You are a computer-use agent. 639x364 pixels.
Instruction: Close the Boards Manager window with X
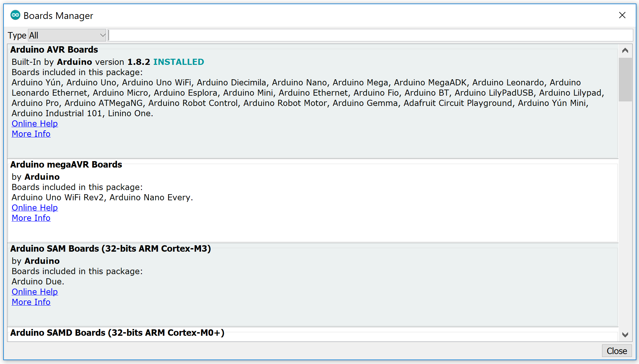(x=622, y=15)
